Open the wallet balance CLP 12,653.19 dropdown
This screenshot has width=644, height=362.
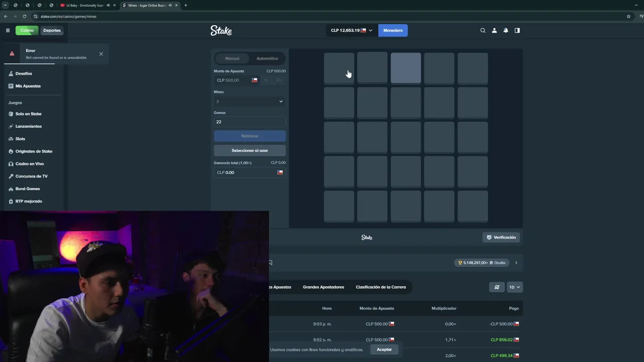(352, 30)
